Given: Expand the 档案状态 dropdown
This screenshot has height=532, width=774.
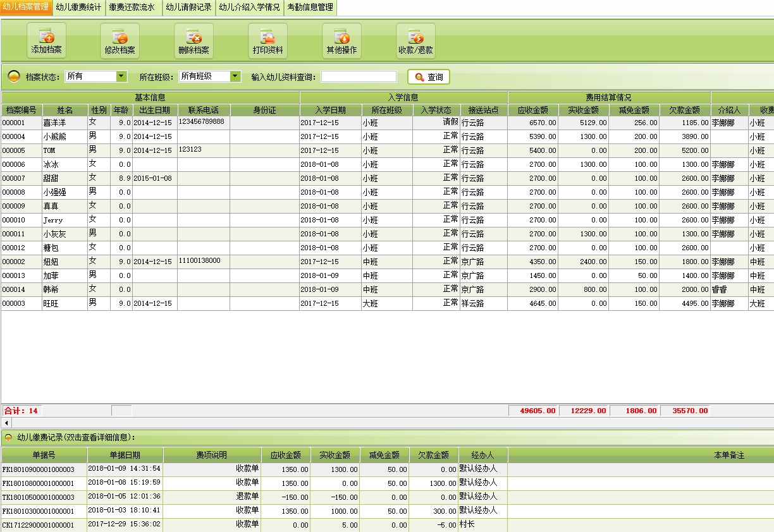Looking at the screenshot, I should click(x=121, y=76).
